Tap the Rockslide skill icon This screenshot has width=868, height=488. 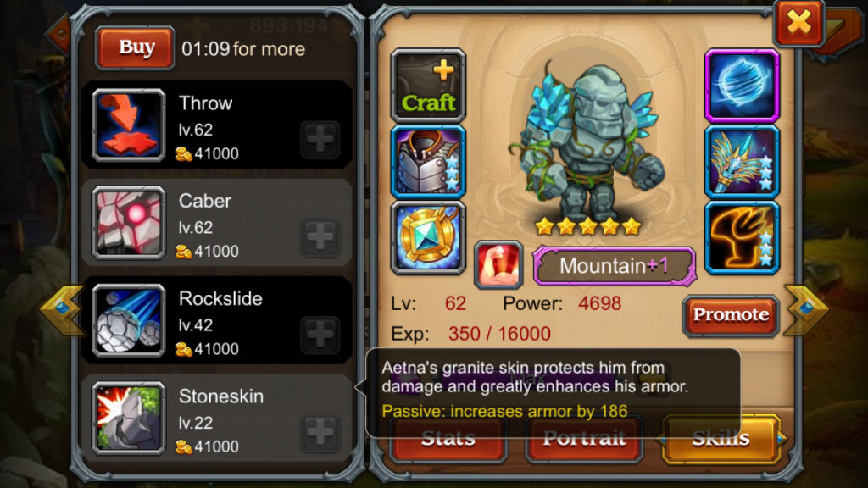129,320
